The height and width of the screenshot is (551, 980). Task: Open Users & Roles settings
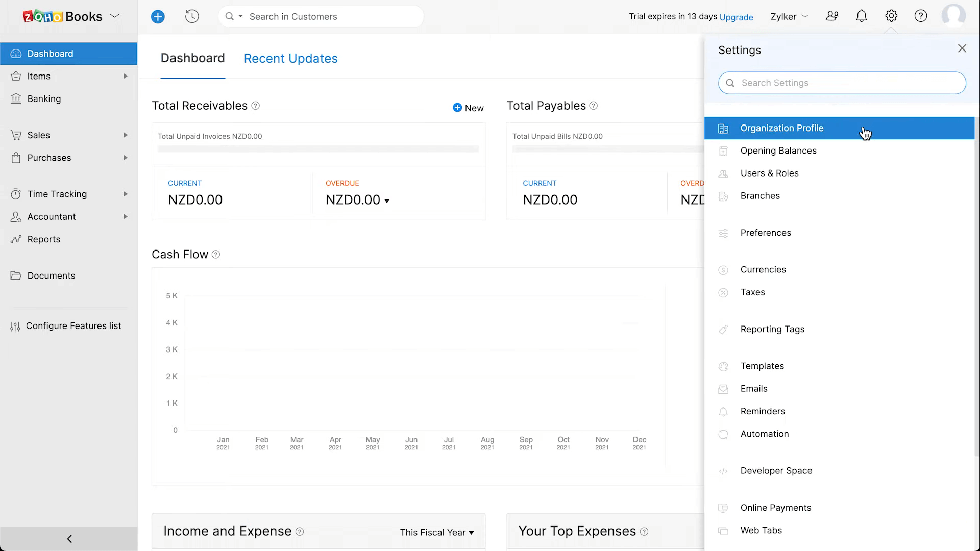769,173
